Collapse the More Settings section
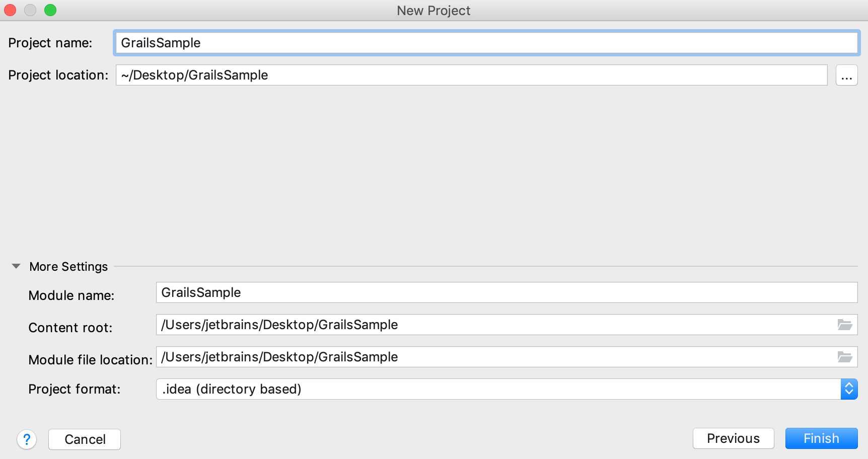Screen dimensions: 868x459 pyautogui.click(x=16, y=266)
